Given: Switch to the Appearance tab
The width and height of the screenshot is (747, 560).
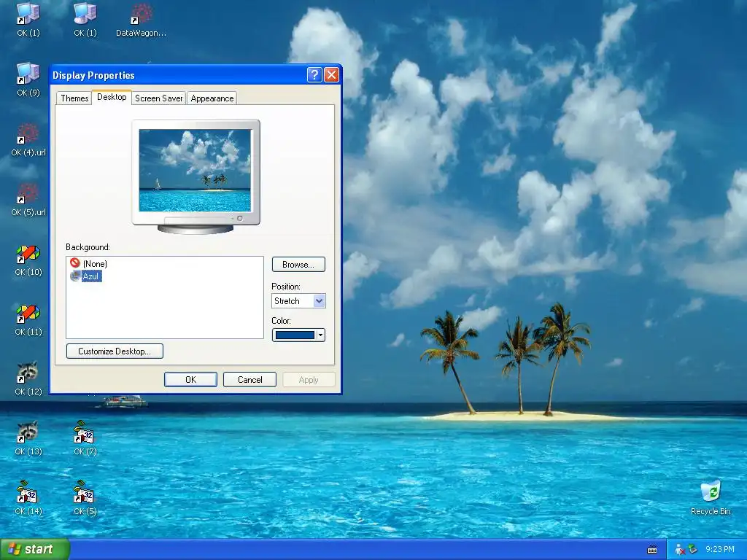Looking at the screenshot, I should pyautogui.click(x=212, y=98).
